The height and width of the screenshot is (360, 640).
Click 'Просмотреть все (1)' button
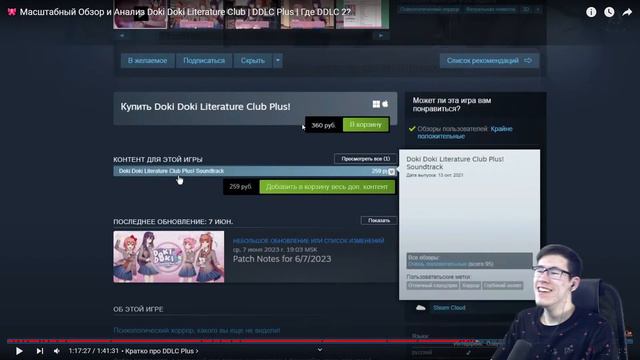click(x=365, y=159)
